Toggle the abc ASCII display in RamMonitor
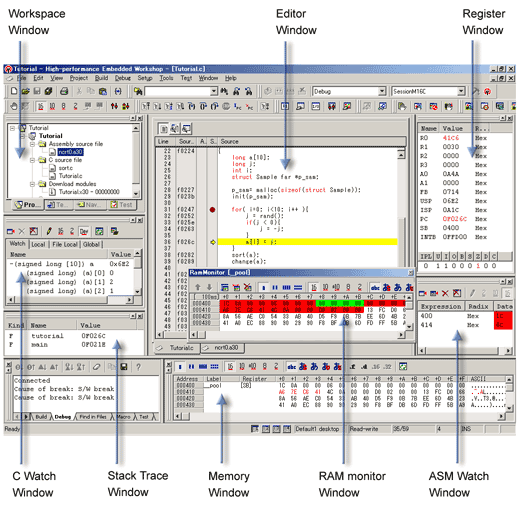Image resolution: width=520 pixels, height=508 pixels. pyautogui.click(x=375, y=287)
